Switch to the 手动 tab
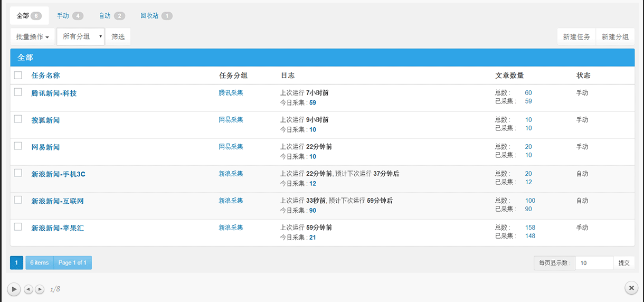The width and height of the screenshot is (644, 302). click(70, 16)
